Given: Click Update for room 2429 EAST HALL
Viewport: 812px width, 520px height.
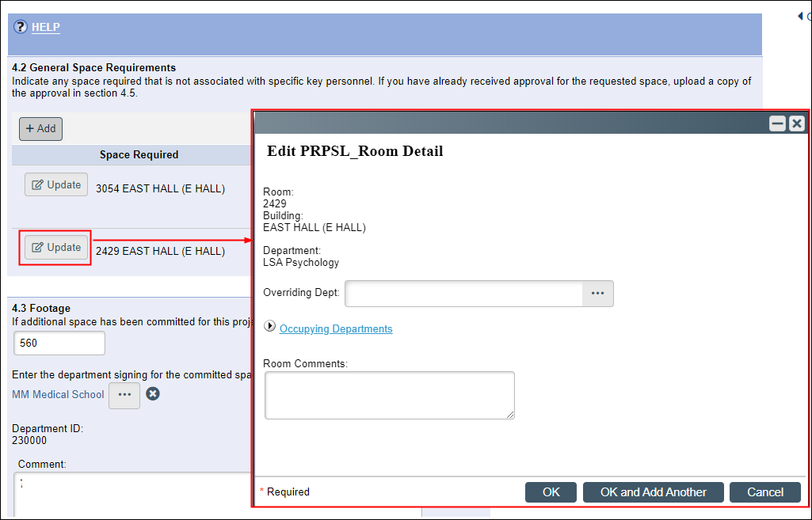Looking at the screenshot, I should 56,247.
